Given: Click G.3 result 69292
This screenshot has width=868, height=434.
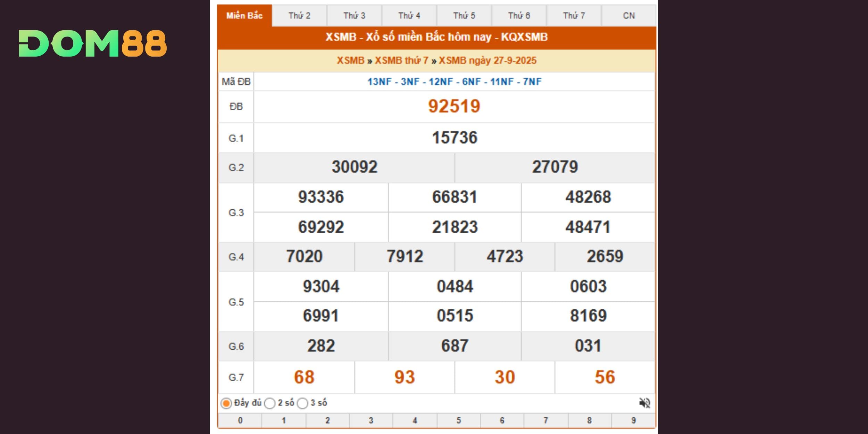Looking at the screenshot, I should [321, 227].
